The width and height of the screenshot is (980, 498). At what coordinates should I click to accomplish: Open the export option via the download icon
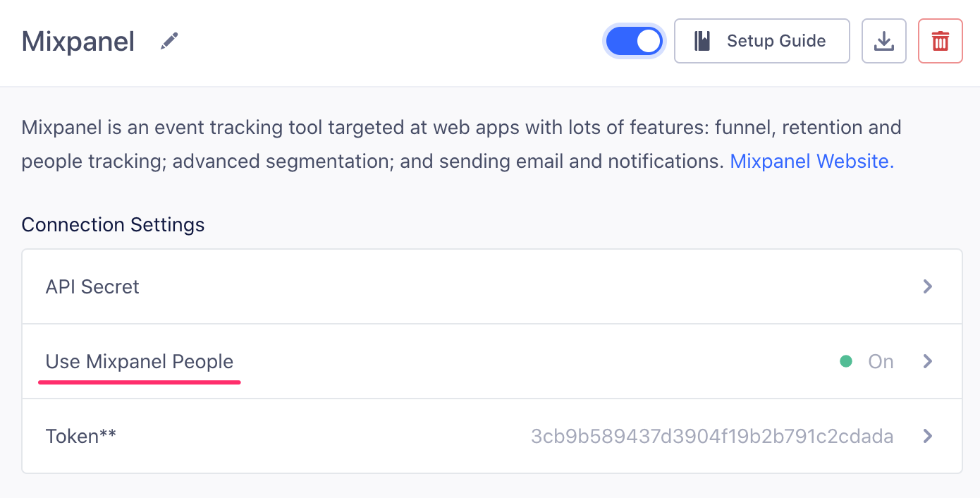883,41
